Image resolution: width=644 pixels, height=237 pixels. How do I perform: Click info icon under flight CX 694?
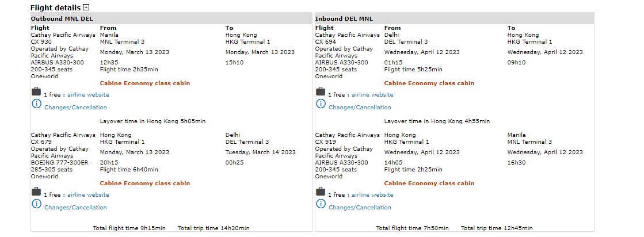pyautogui.click(x=321, y=104)
